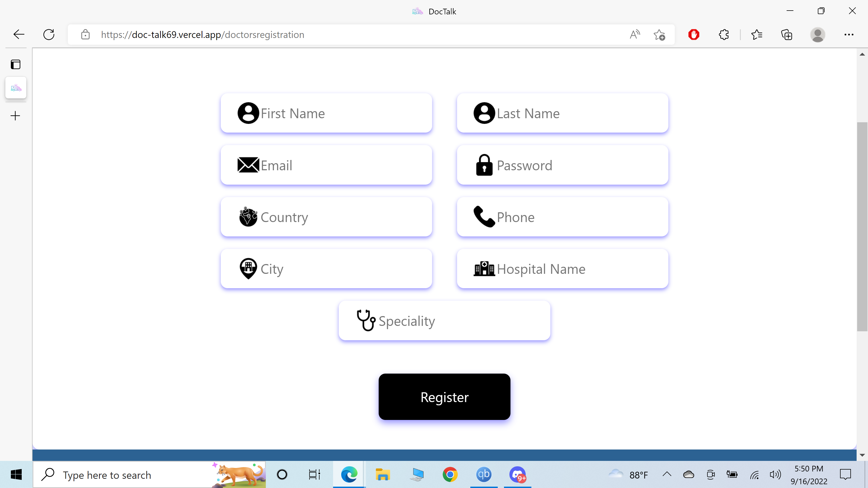Open the DocTalk pinned sidebar app

point(15,88)
